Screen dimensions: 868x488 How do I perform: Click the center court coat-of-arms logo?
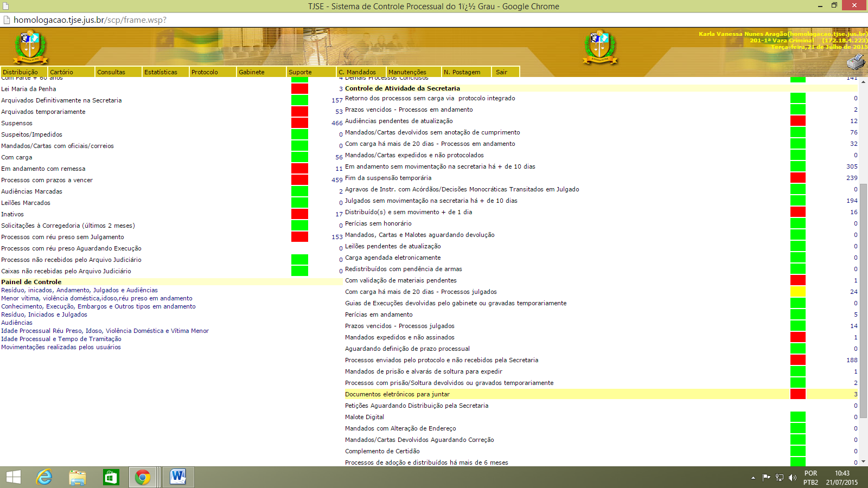600,47
